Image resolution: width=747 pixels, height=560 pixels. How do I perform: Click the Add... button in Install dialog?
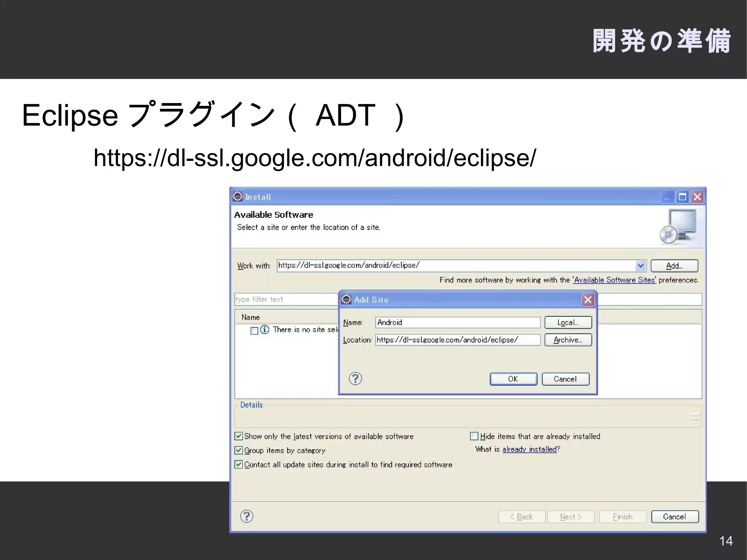(x=674, y=266)
